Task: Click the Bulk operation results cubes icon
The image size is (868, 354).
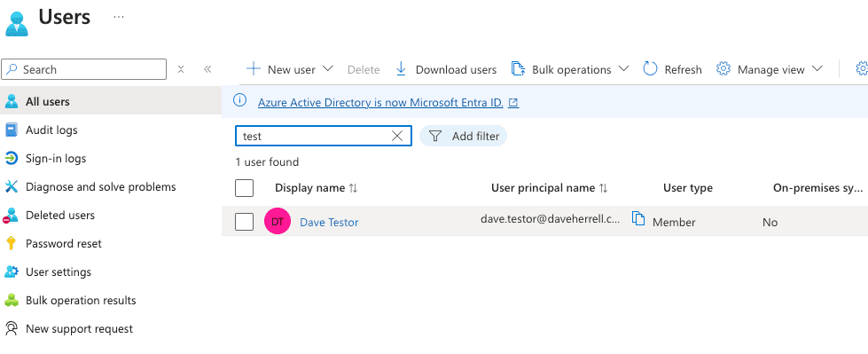Action: pos(11,300)
